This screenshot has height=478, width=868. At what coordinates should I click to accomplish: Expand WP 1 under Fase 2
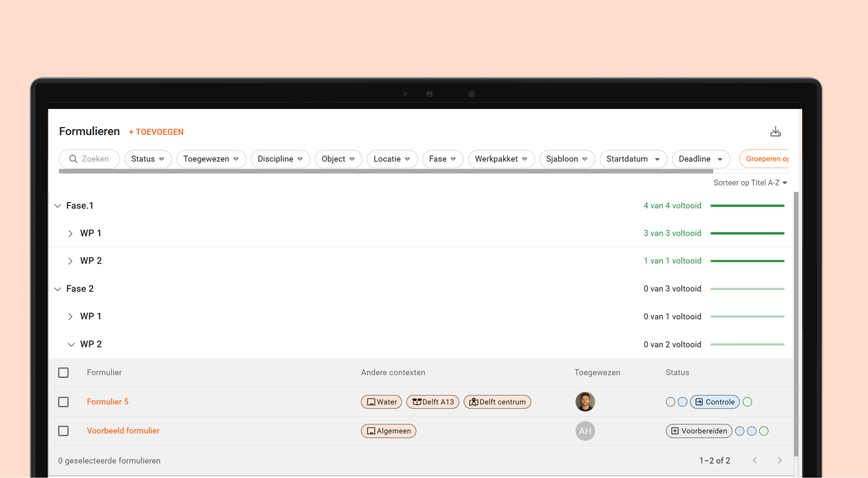pyautogui.click(x=70, y=316)
